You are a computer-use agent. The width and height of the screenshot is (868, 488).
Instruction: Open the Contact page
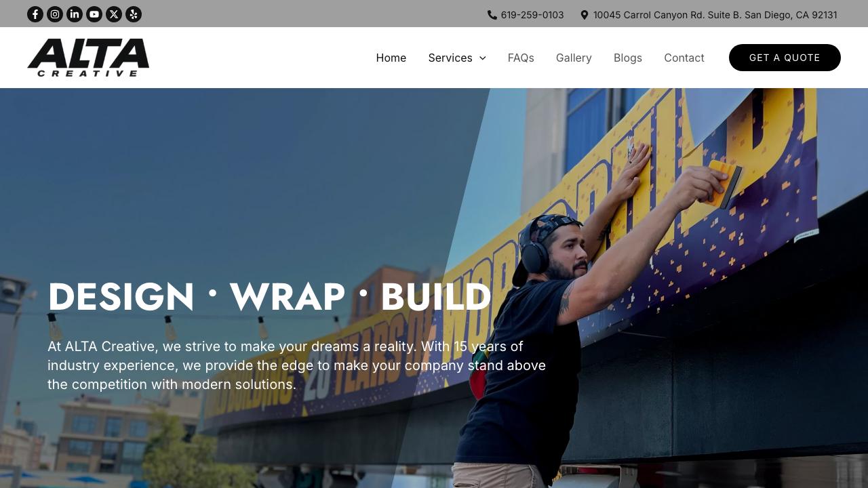pos(684,58)
